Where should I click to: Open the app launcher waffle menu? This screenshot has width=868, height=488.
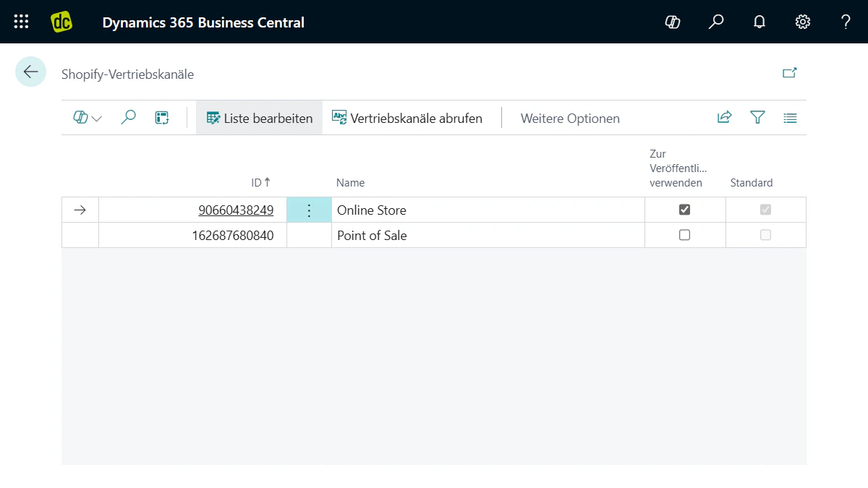click(22, 22)
